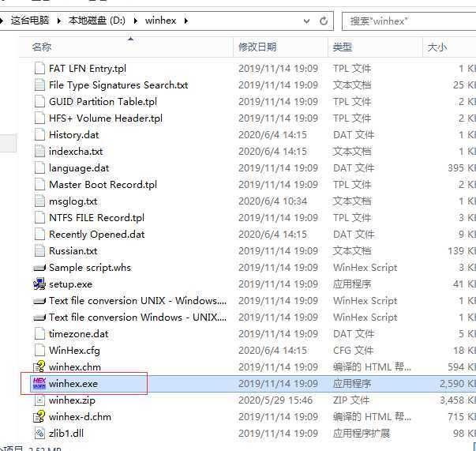
Task: Click the winhex.zip archive icon
Action: click(39, 400)
